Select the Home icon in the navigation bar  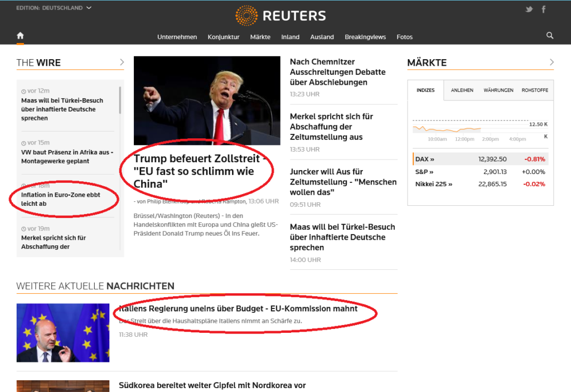[x=20, y=35]
